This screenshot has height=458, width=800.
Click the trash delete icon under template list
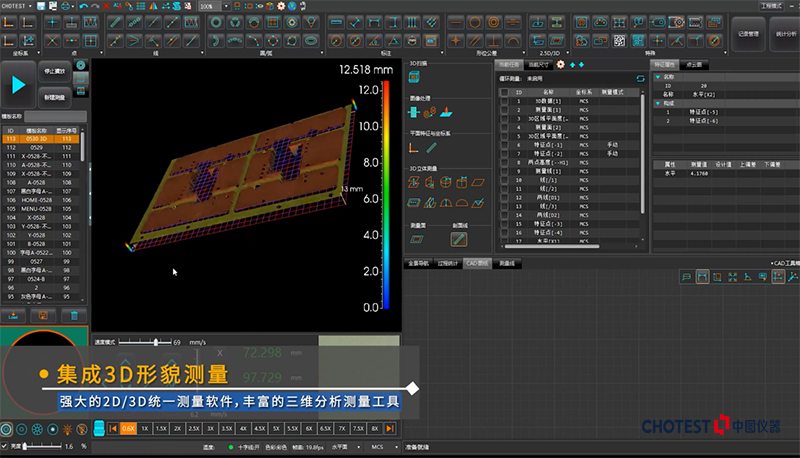point(72,315)
